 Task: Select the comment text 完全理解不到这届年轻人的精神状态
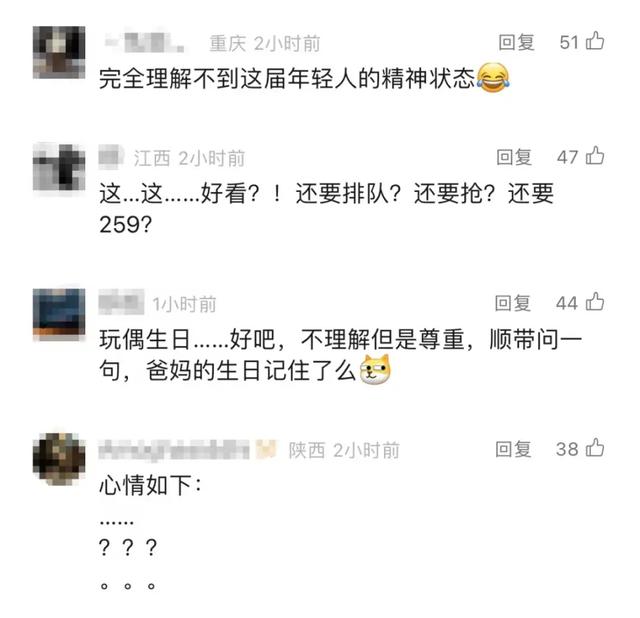[x=287, y=78]
